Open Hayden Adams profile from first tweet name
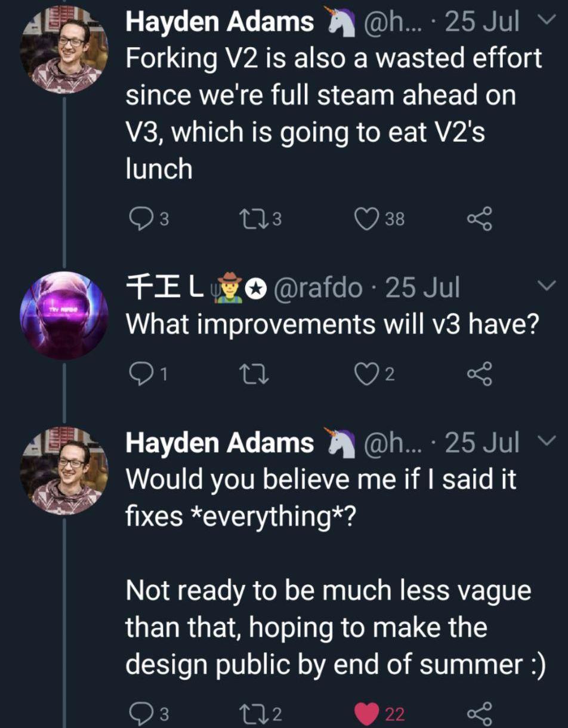Viewport: 568px width, 728px height. point(220,23)
